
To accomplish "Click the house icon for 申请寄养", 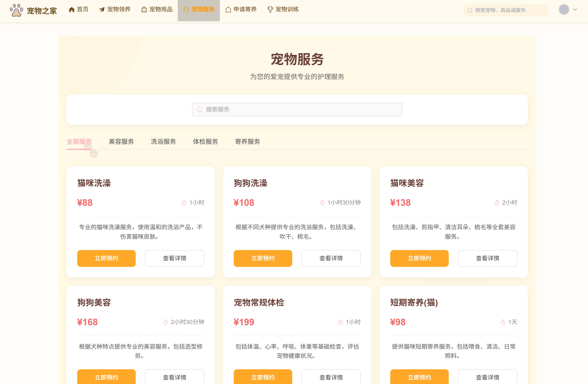I will [x=228, y=10].
